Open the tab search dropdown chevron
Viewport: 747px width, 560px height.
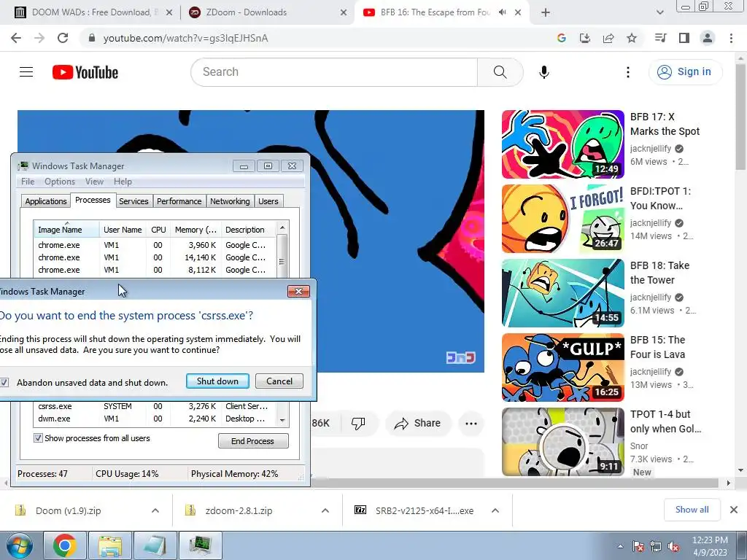[x=659, y=12]
